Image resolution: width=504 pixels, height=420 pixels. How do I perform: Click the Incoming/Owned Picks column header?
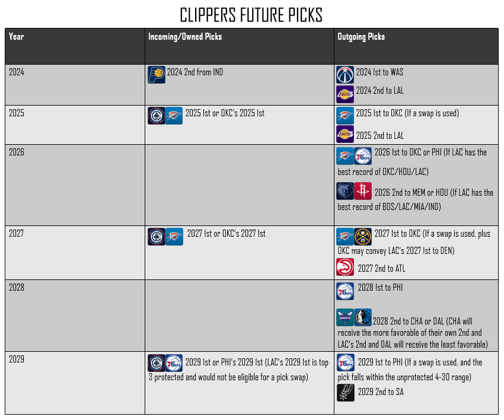pos(185,37)
